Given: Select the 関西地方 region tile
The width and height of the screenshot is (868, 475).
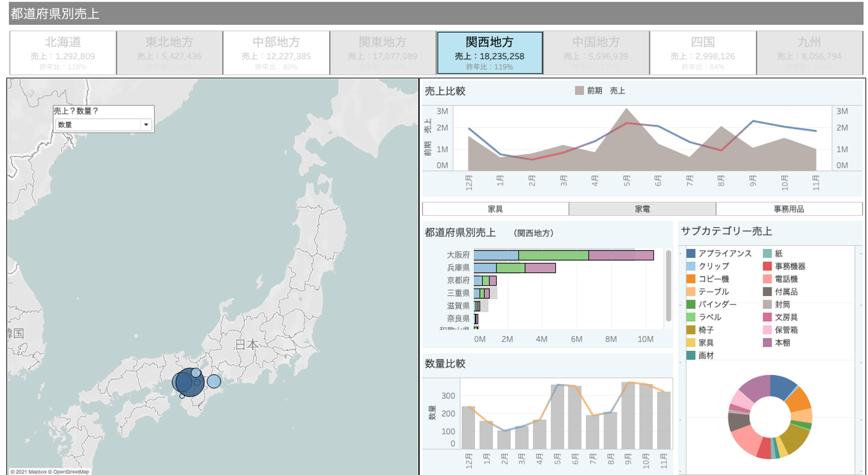Looking at the screenshot, I should point(489,52).
